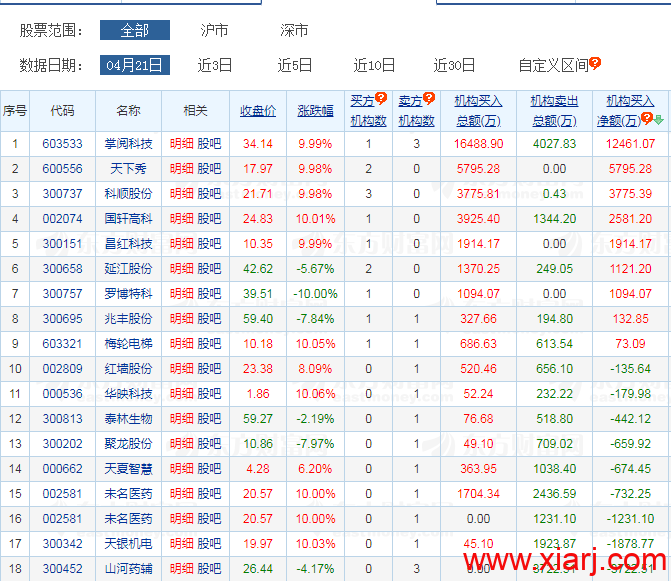Click net buy value 12461.07
Screen dimensions: 671x581
click(x=630, y=144)
